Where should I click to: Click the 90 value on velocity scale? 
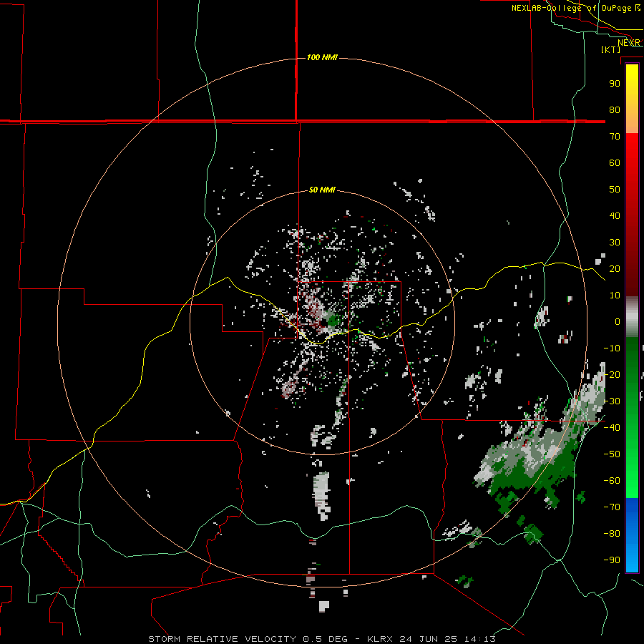(x=615, y=84)
